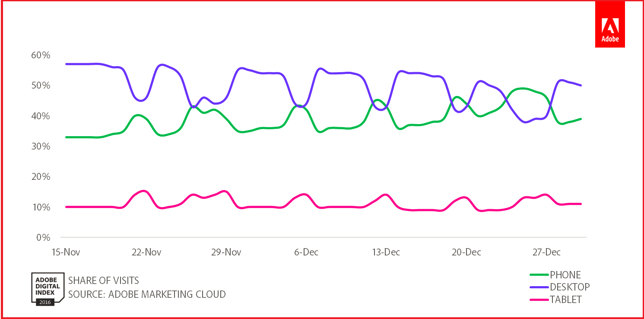Screen dimensions: 644x319
Task: Click the 6-Dec axis date label
Action: [x=306, y=252]
